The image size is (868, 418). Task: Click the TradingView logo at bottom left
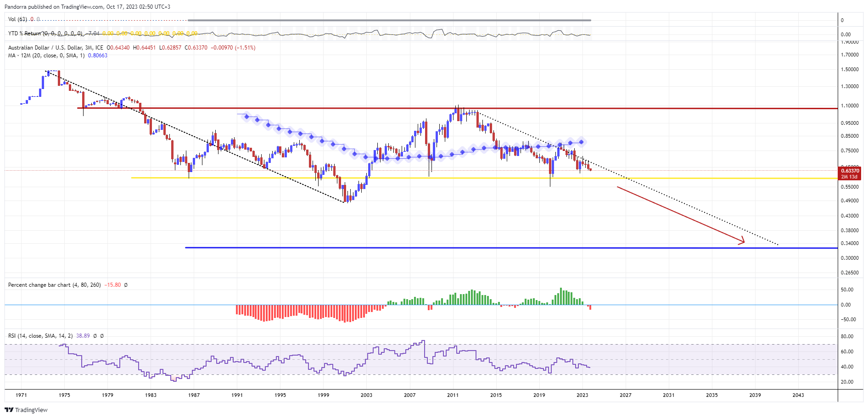(x=26, y=410)
